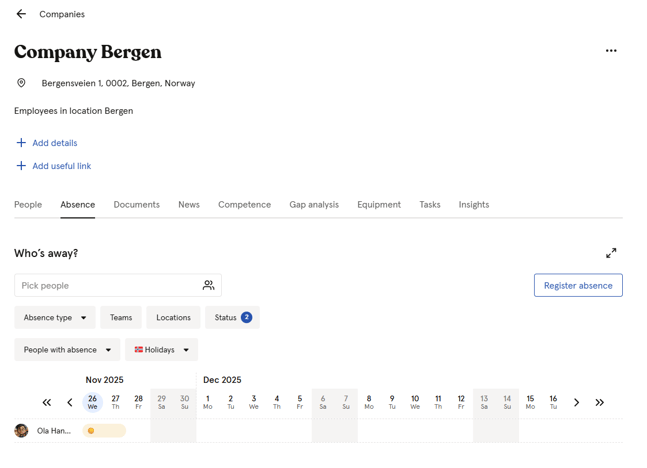The width and height of the screenshot is (647, 468).
Task: Click the location pin icon
Action: (x=21, y=83)
